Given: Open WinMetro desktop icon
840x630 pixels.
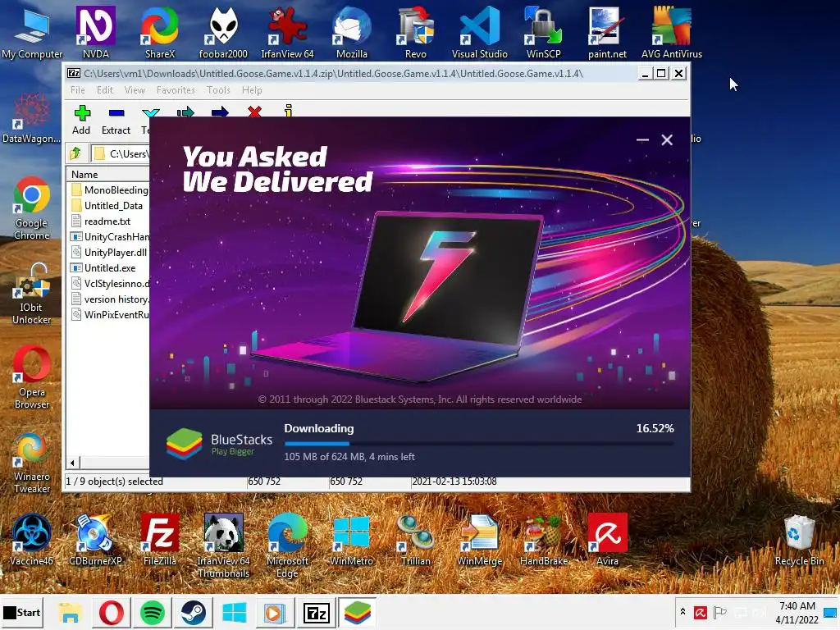Looking at the screenshot, I should 351,540.
